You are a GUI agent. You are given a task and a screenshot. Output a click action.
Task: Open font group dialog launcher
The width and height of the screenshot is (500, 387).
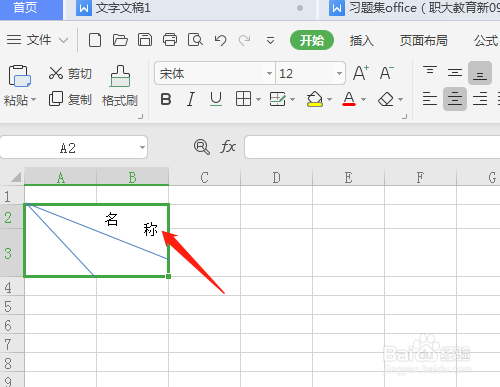(x=404, y=117)
